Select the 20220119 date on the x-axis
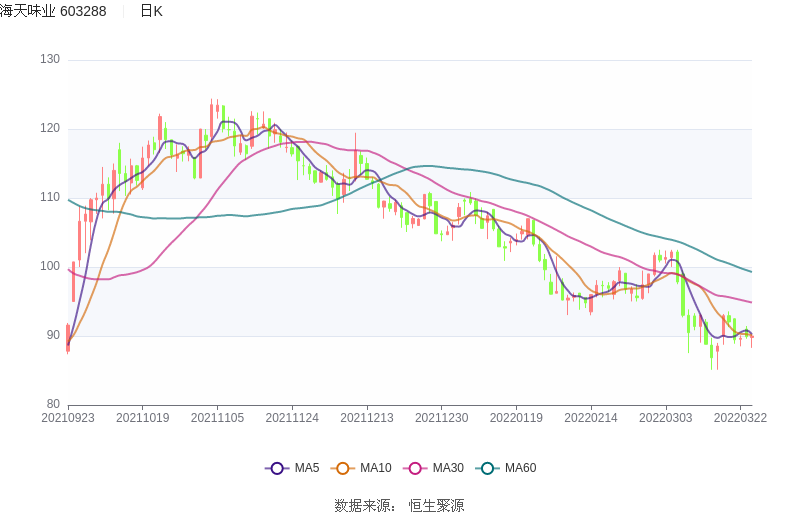Image resolution: width=800 pixels, height=517 pixels. pyautogui.click(x=515, y=418)
